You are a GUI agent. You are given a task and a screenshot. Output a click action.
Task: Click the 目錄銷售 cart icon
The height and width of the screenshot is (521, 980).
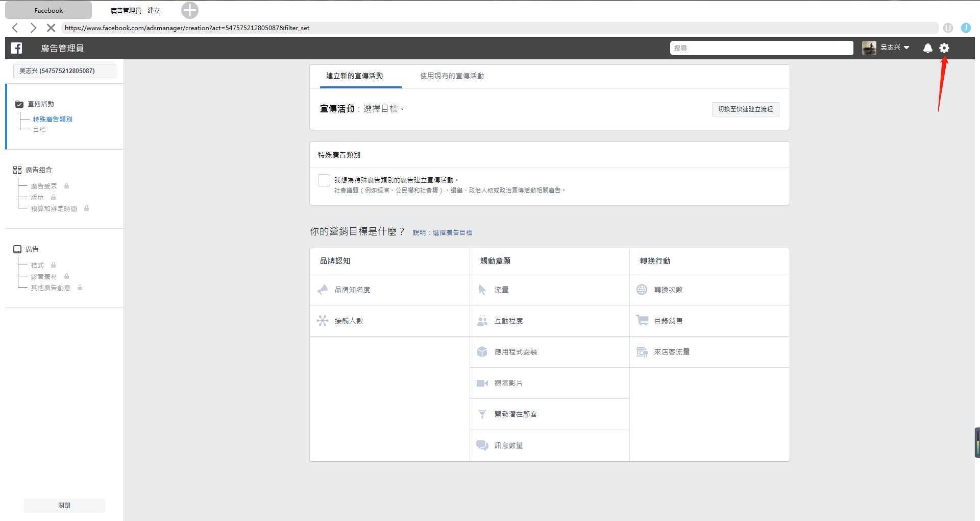pos(642,320)
